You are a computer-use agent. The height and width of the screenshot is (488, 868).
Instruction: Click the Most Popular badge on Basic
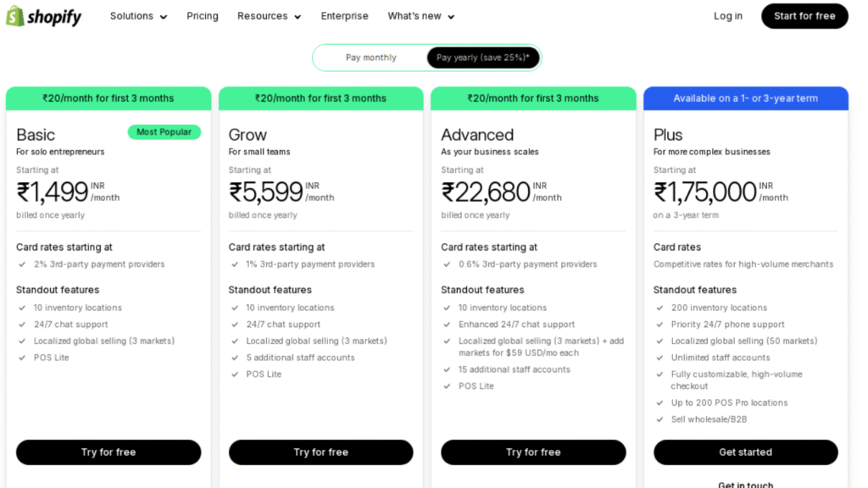(164, 131)
